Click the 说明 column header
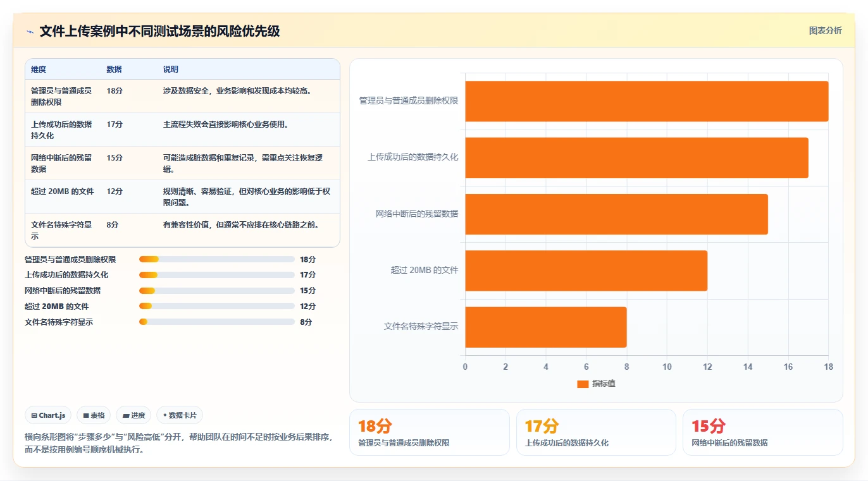 tap(171, 70)
